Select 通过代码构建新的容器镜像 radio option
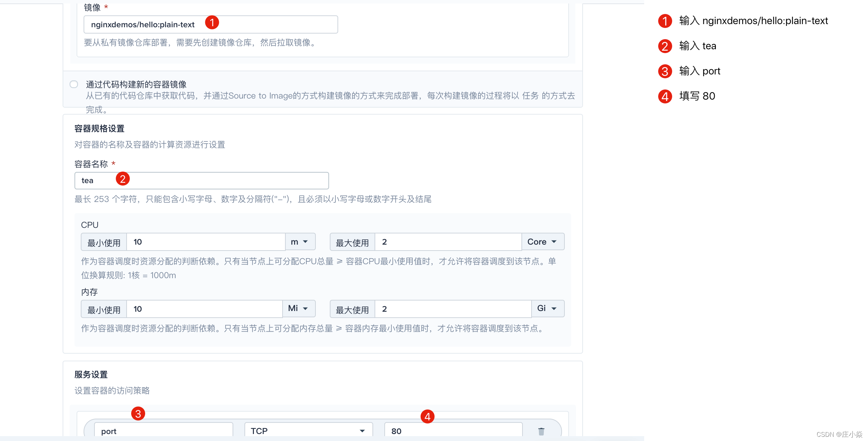This screenshot has width=868, height=441. [x=74, y=84]
